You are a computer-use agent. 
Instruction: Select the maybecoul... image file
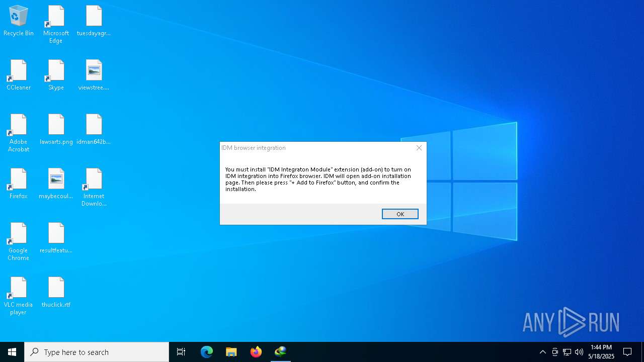click(56, 184)
